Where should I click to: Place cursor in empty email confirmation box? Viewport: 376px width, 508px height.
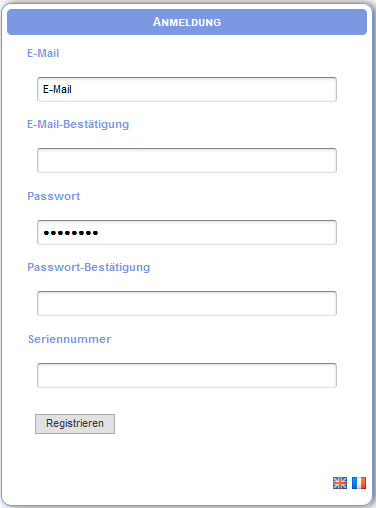click(187, 160)
